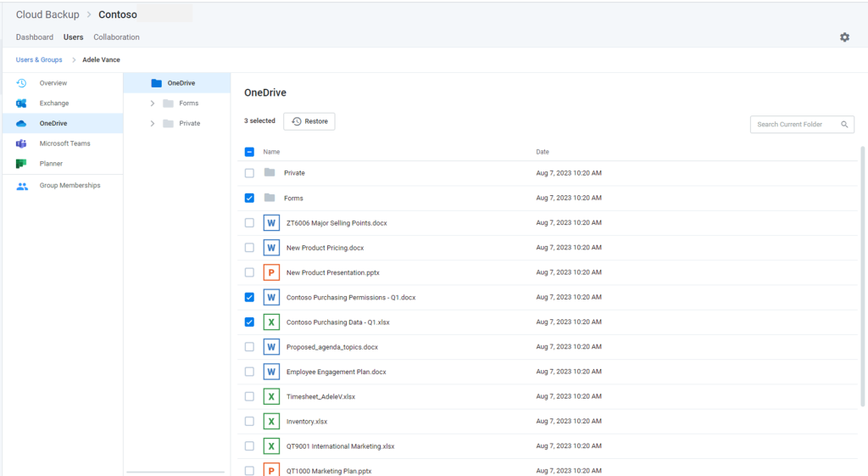
Task: Toggle the select-all header checkbox
Action: coord(249,152)
